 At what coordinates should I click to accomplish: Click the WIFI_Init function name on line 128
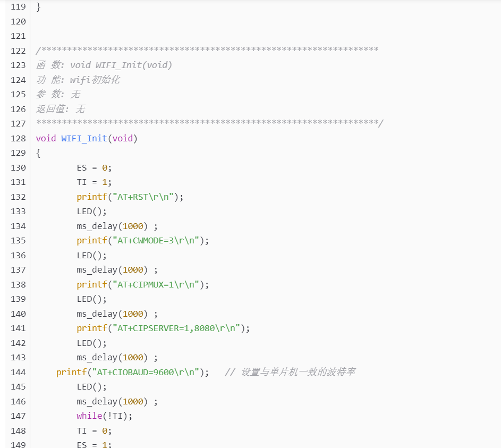coord(84,138)
